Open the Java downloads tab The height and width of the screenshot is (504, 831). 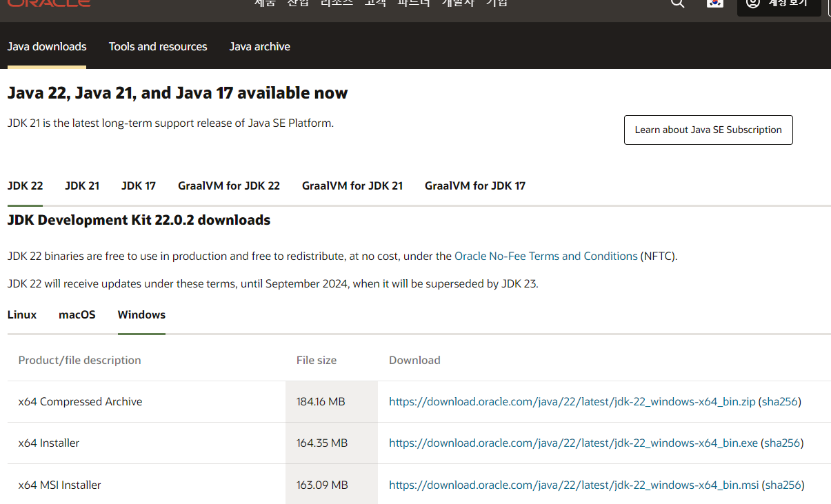(47, 47)
